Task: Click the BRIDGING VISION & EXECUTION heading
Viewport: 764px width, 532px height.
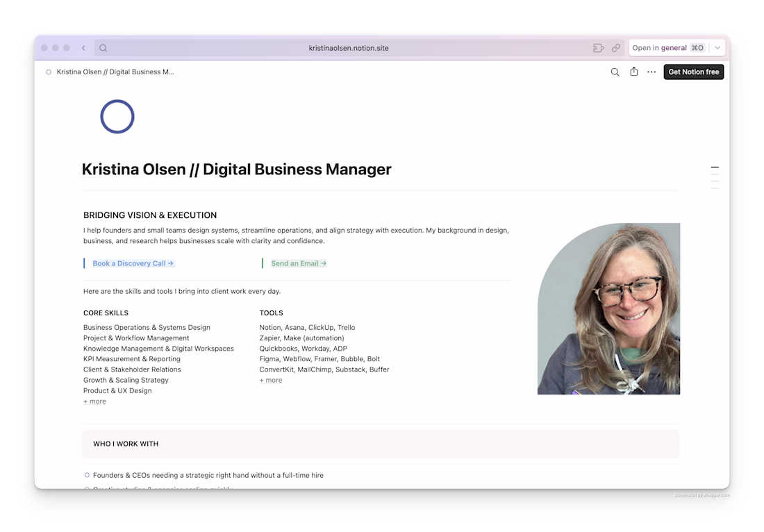Action: point(150,215)
